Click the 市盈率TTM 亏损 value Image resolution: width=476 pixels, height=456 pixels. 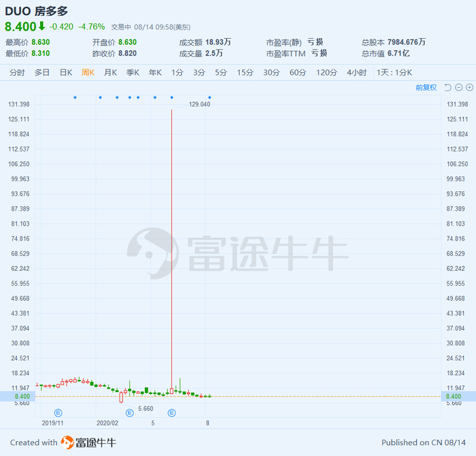(x=319, y=54)
